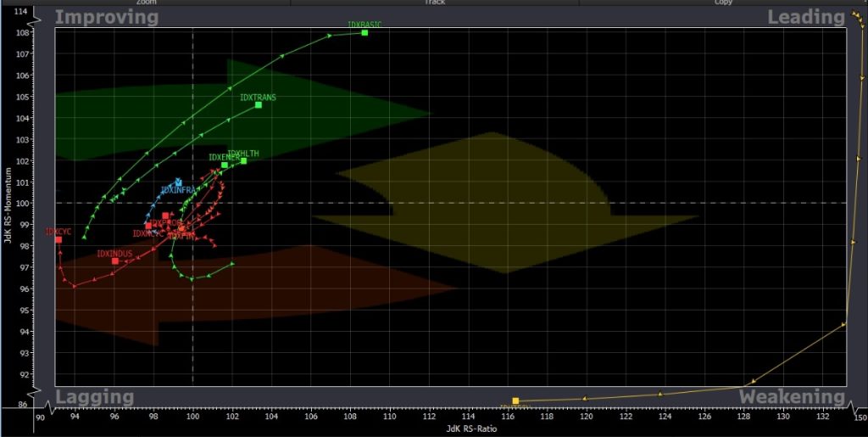
Task: Click the 114 tick on RS-Momentum axis
Action: 22,11
